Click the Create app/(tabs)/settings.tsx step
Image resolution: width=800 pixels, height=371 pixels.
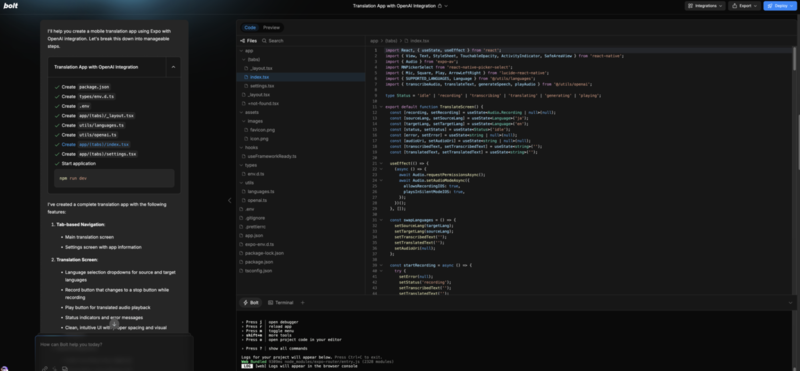tap(96, 154)
